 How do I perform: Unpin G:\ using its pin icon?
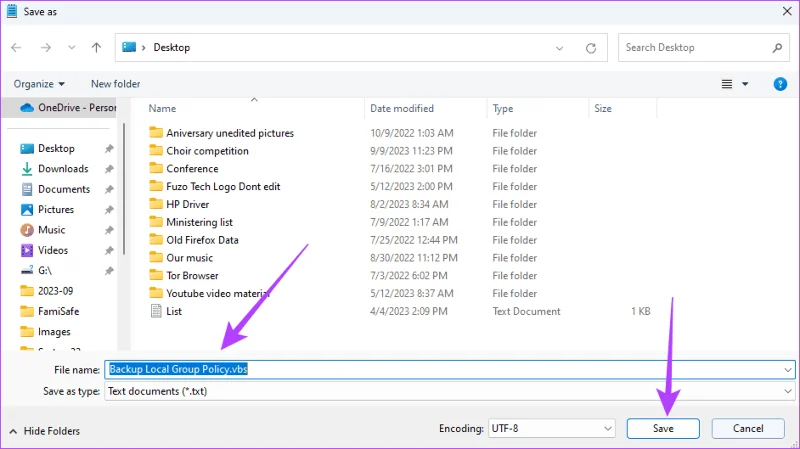109,271
